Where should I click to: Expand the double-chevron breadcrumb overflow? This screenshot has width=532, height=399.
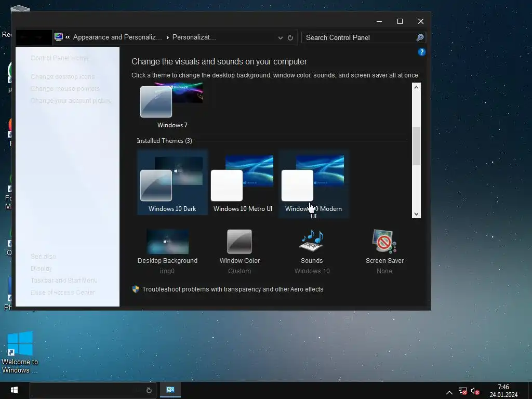(x=68, y=37)
